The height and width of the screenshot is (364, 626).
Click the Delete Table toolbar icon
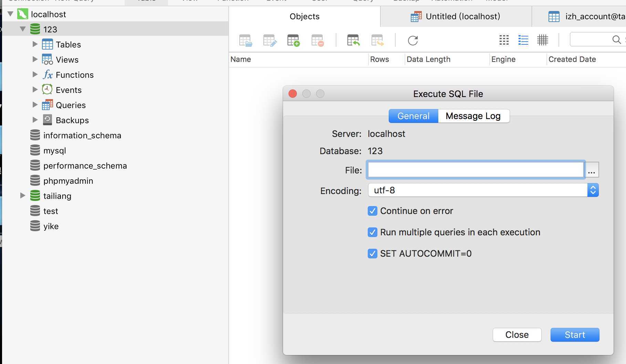(317, 41)
